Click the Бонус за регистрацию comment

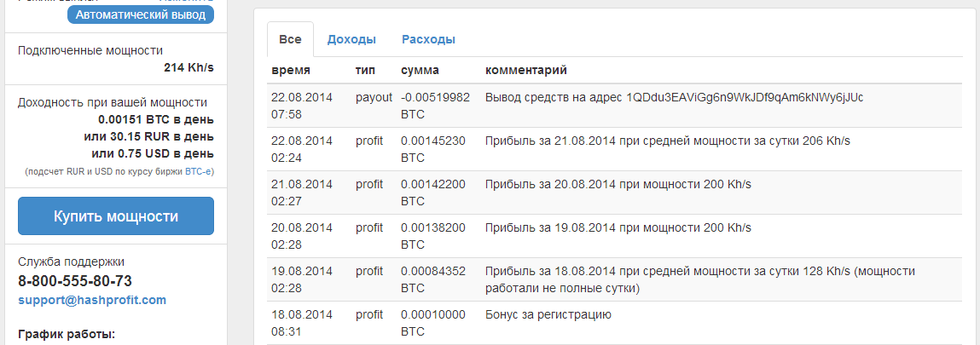tap(548, 314)
